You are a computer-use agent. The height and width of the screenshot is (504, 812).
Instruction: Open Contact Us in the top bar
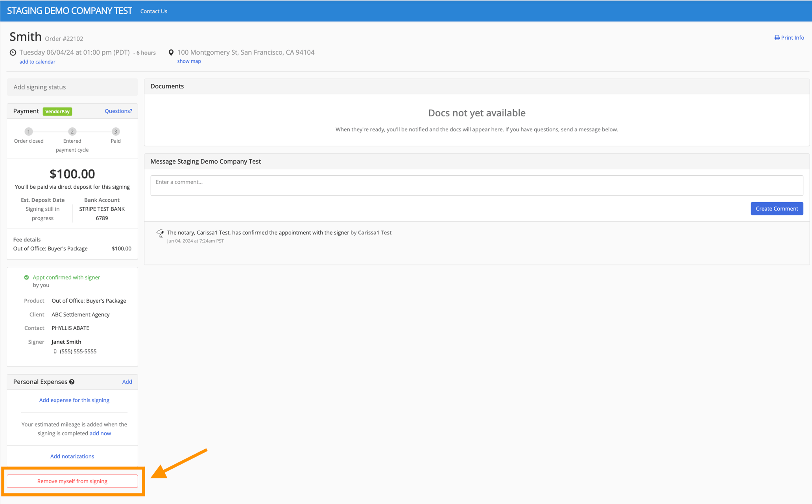[x=154, y=11]
